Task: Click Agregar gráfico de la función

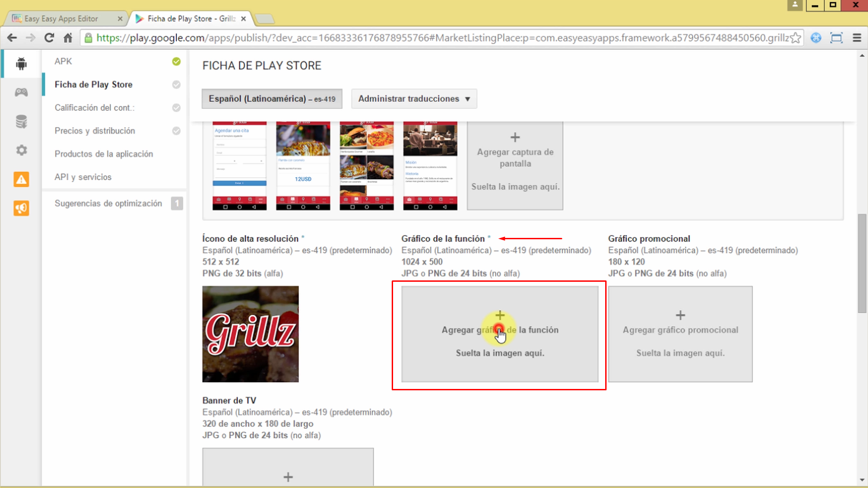Action: (499, 335)
